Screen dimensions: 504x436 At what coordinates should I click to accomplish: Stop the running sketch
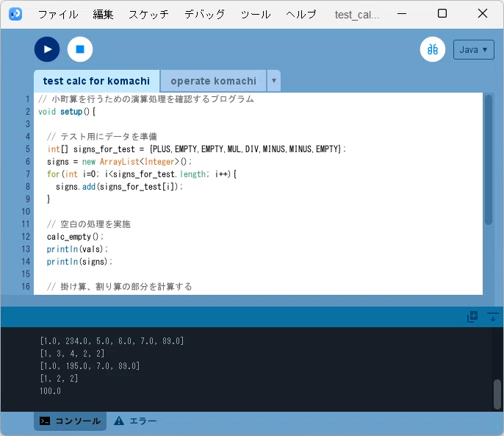click(80, 49)
